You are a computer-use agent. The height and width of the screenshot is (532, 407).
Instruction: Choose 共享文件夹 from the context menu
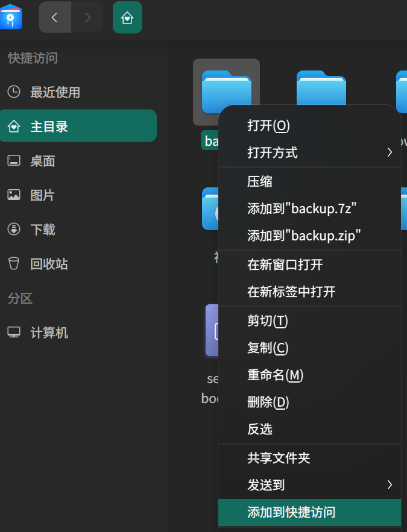(309, 458)
